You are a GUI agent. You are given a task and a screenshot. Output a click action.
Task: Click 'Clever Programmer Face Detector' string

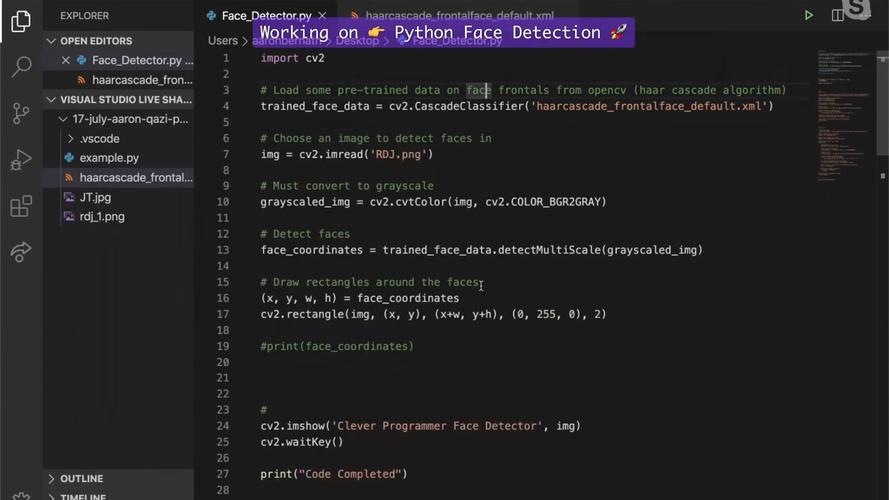437,426
